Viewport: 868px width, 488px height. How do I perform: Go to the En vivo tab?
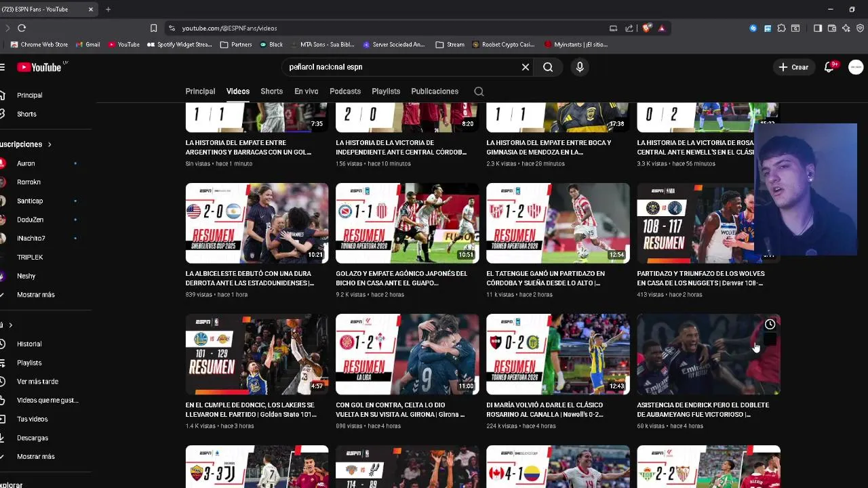306,91
